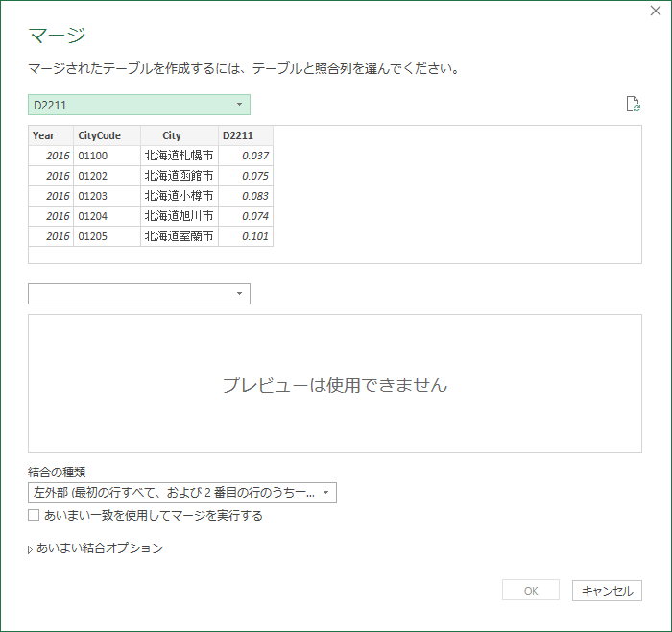Open the empty second table dropdown
Image resolution: width=672 pixels, height=632 pixels.
coord(139,294)
